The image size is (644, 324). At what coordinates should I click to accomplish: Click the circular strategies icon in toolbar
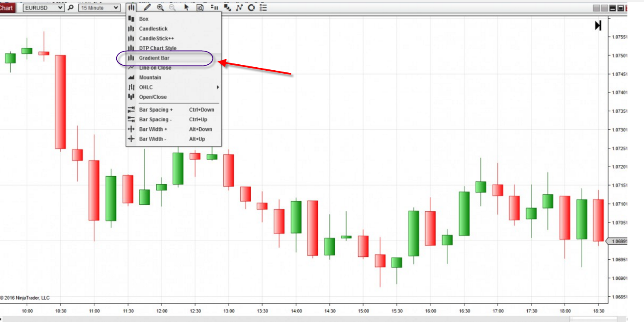(x=251, y=8)
